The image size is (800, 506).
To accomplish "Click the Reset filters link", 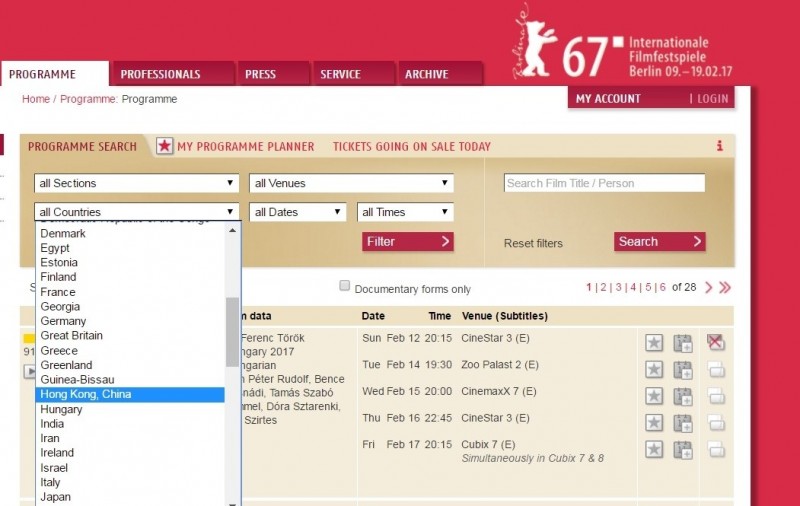I will 533,243.
